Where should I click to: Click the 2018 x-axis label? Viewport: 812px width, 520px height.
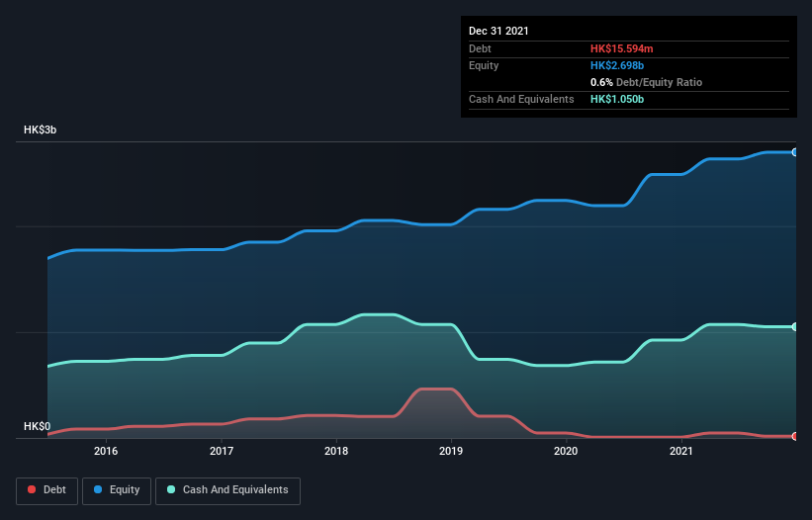(336, 451)
